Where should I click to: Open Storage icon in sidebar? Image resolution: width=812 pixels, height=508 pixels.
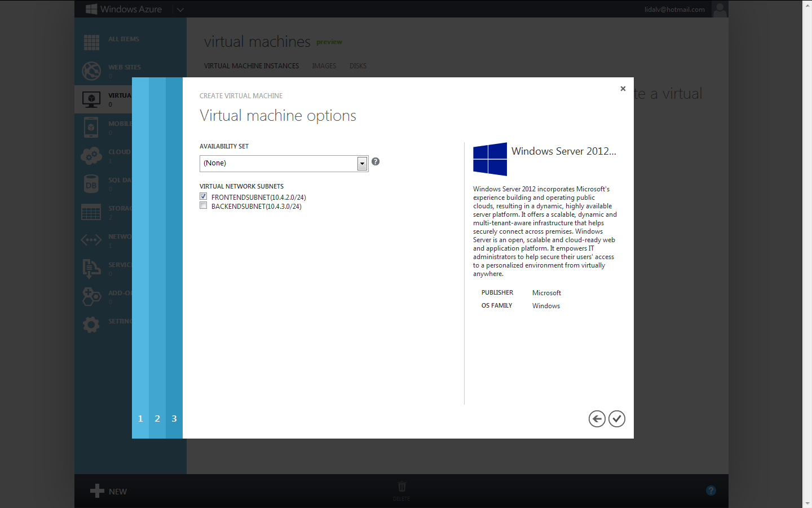91,212
